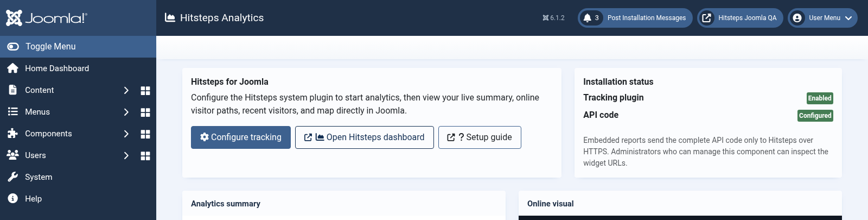868x220 pixels.
Task: Click the user avatar icon
Action: [797, 18]
